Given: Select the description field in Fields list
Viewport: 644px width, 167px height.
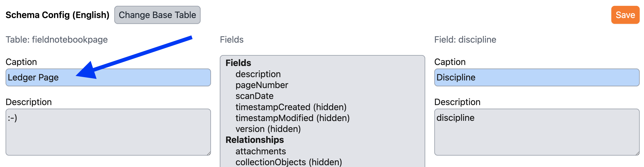Looking at the screenshot, I should [258, 74].
